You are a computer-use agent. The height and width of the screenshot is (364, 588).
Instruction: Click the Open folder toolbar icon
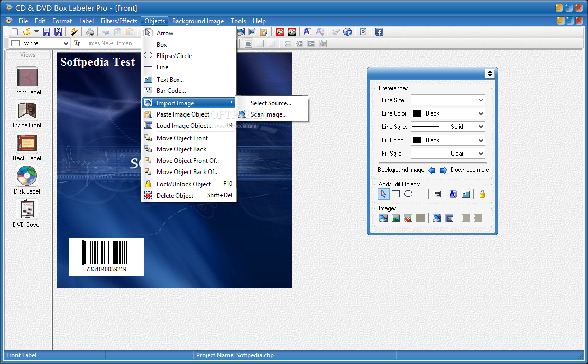tap(27, 32)
